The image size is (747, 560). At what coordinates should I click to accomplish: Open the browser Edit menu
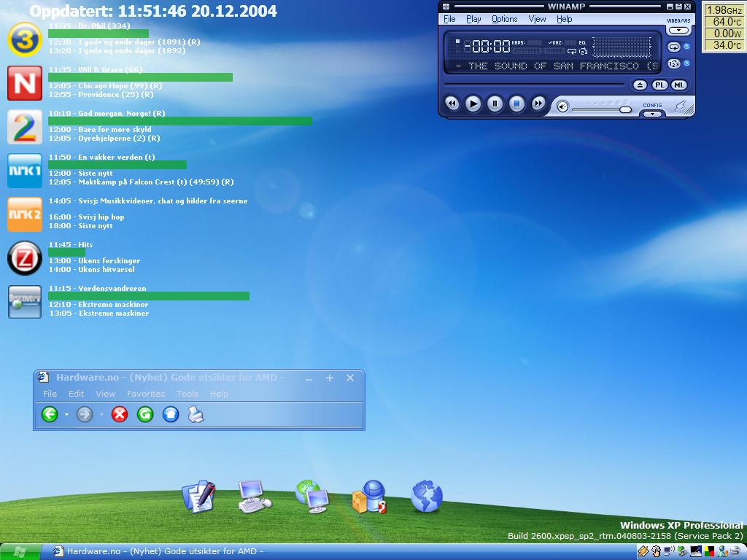click(76, 393)
